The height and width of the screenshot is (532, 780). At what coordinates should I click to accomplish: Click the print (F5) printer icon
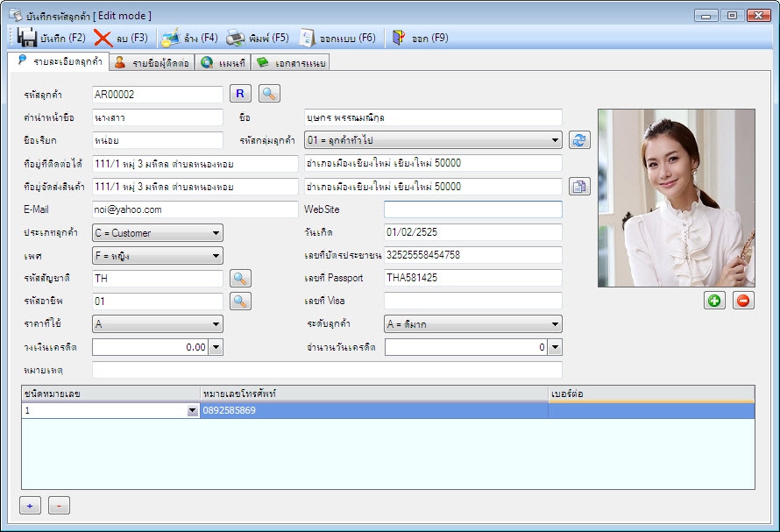(x=236, y=38)
